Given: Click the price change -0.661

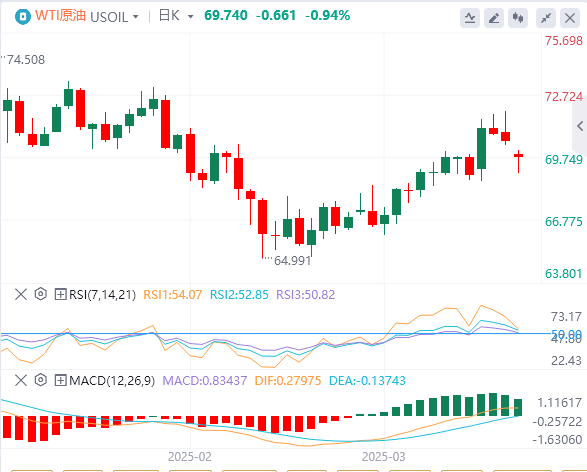Looking at the screenshot, I should coord(276,15).
